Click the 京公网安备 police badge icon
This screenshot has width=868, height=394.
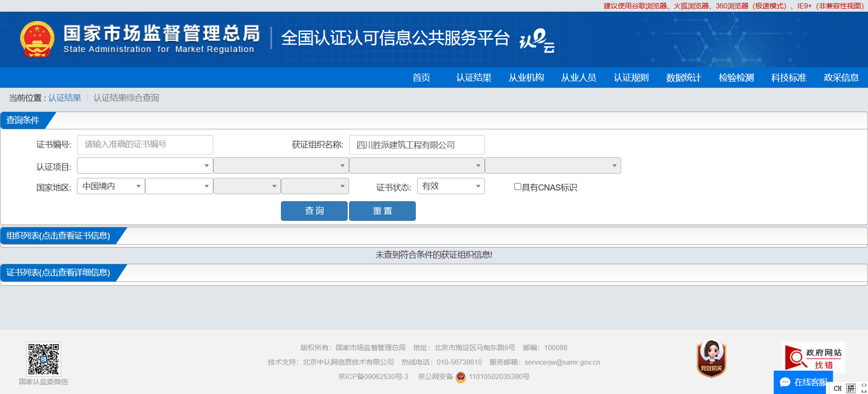coord(461,377)
